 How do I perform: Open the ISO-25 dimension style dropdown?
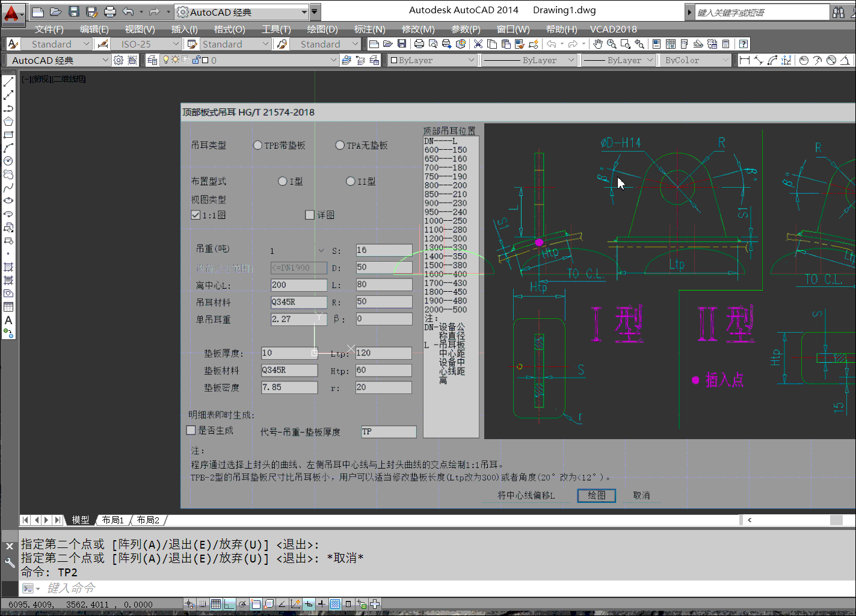(x=176, y=44)
